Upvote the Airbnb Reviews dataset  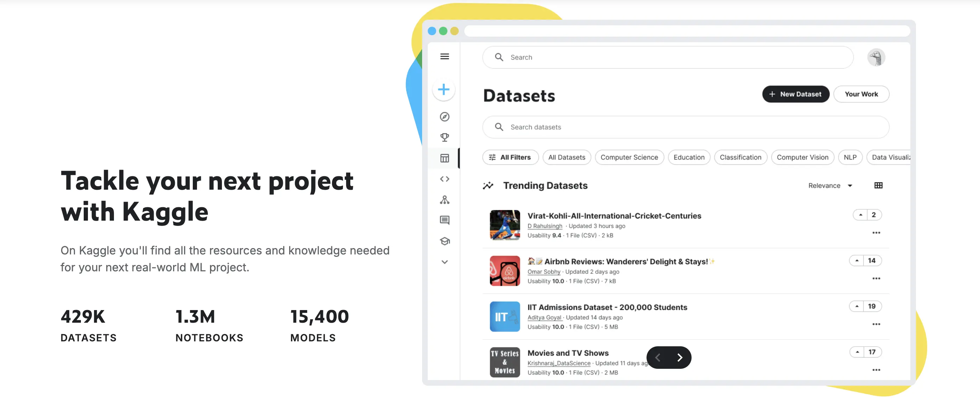tap(857, 260)
